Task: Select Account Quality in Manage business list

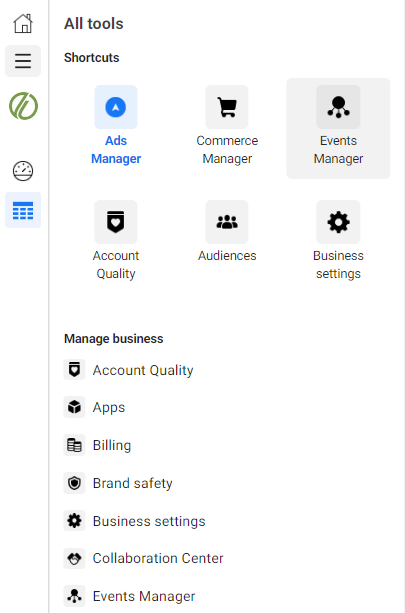Action: pyautogui.click(x=129, y=370)
